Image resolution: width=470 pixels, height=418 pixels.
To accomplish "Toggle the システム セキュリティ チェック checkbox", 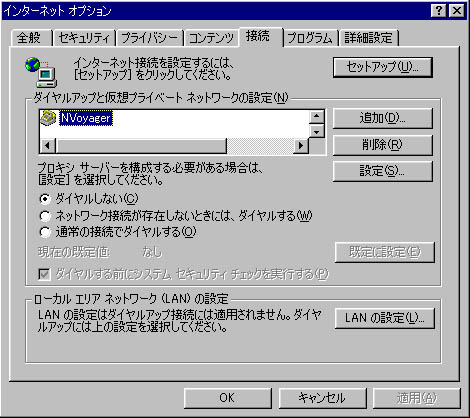I will click(45, 274).
